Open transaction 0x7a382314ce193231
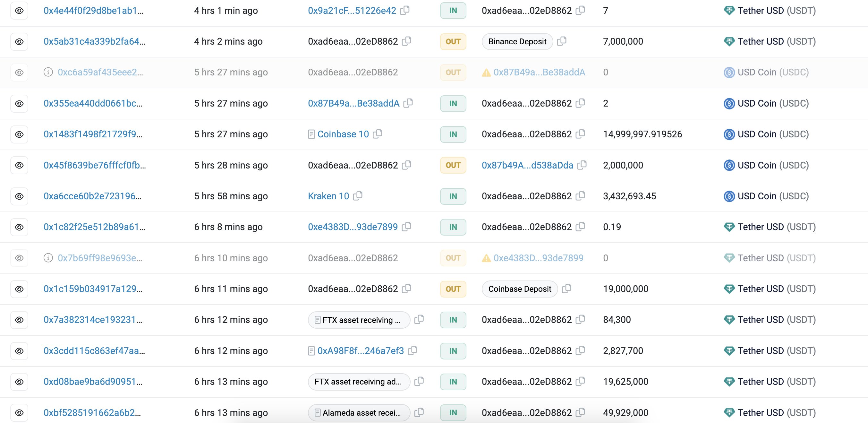 click(x=93, y=320)
